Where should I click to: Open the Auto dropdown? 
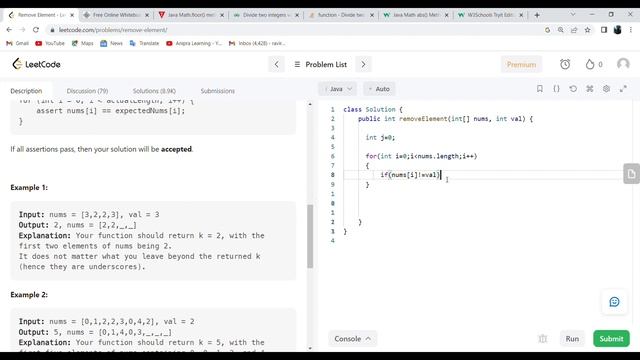379,89
